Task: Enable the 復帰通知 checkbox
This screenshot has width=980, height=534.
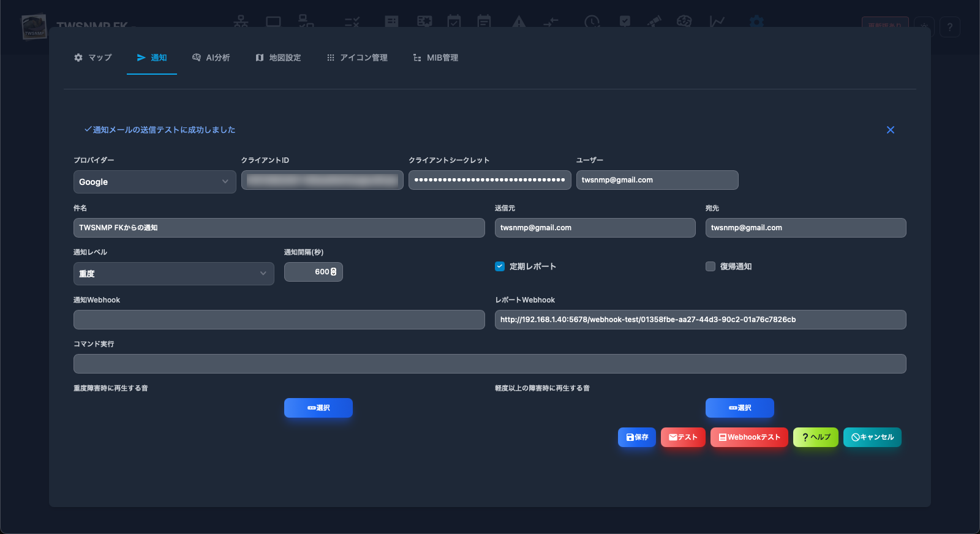Action: pos(710,266)
